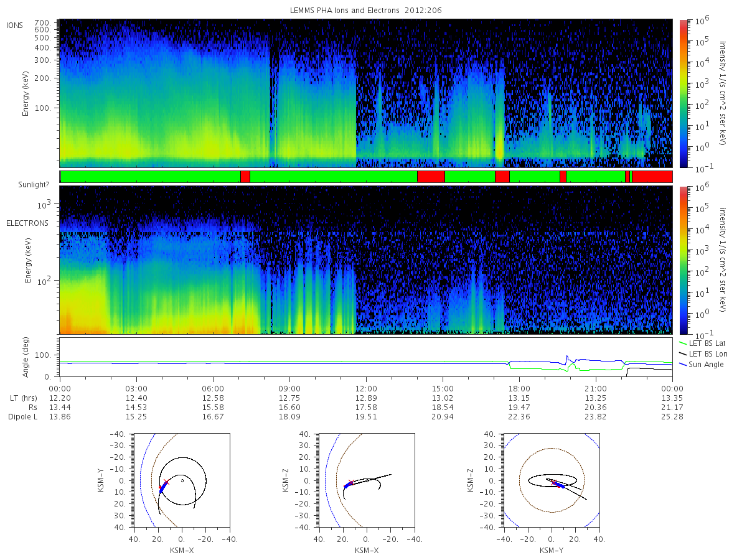The height and width of the screenshot is (560, 747).
Task: Click the 00:00 label above LT 13.35
Action: [x=672, y=389]
